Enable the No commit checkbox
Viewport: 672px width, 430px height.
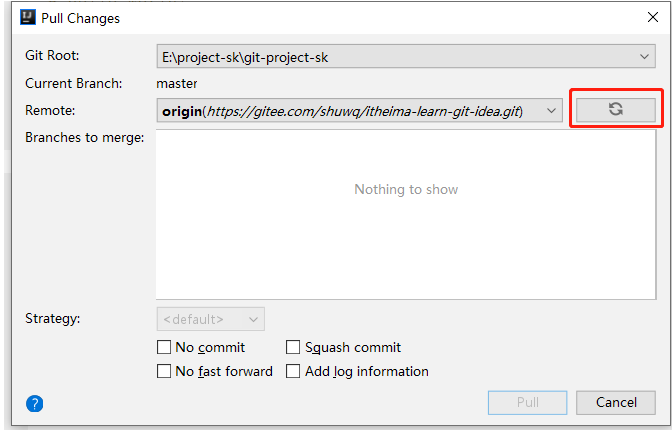164,347
